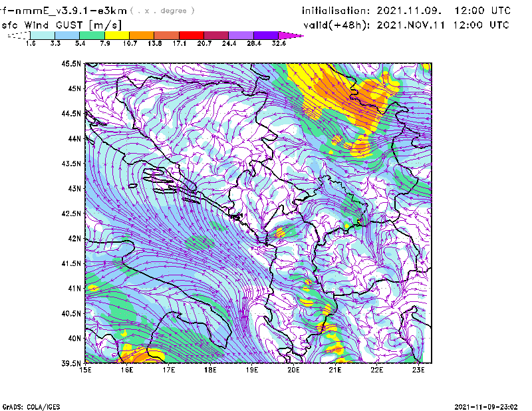Click the 17E longitude label
The image size is (532, 411).
click(x=169, y=370)
